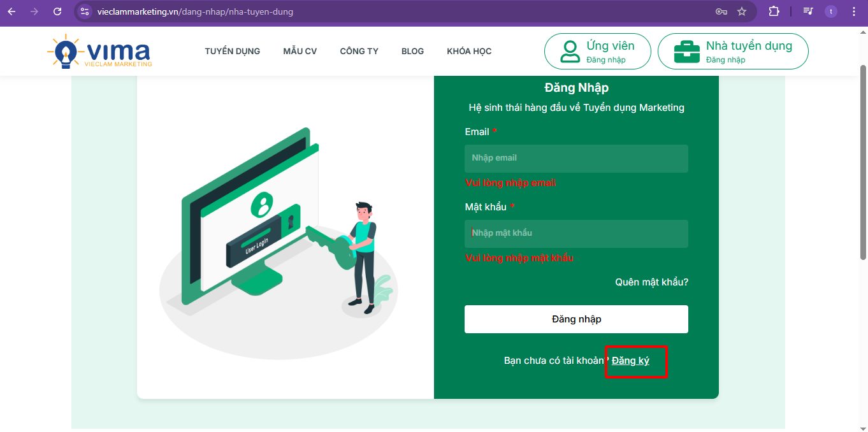Open Chrome three-dot menu

pos(853,11)
